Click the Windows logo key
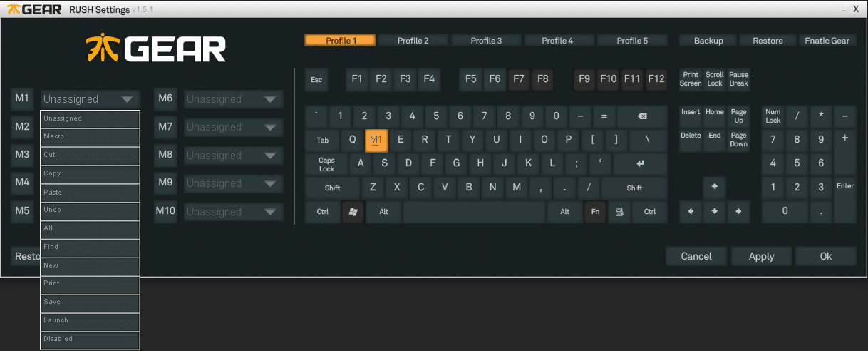The width and height of the screenshot is (868, 351). [x=353, y=212]
